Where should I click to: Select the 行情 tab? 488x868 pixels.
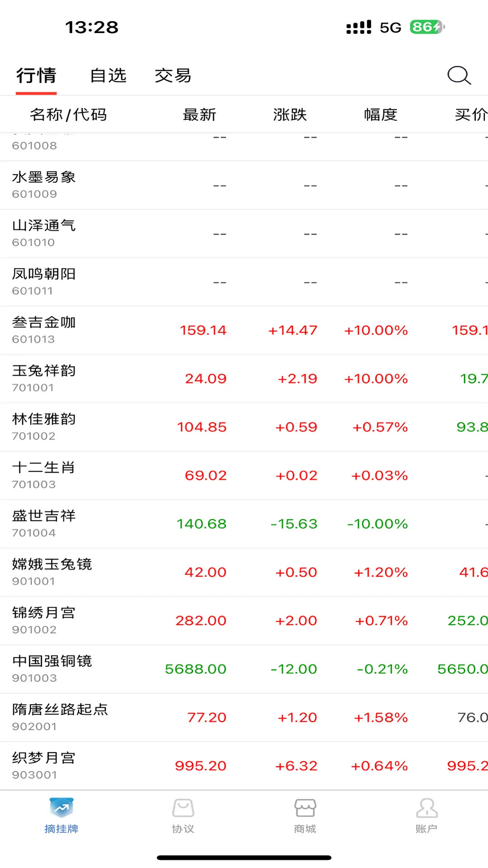pyautogui.click(x=36, y=75)
